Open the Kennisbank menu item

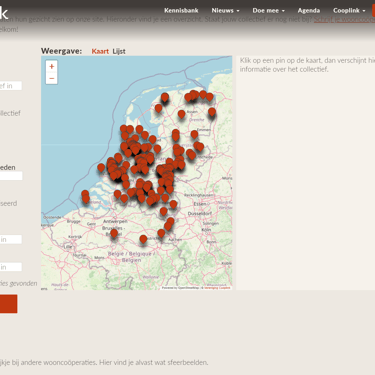(x=181, y=10)
